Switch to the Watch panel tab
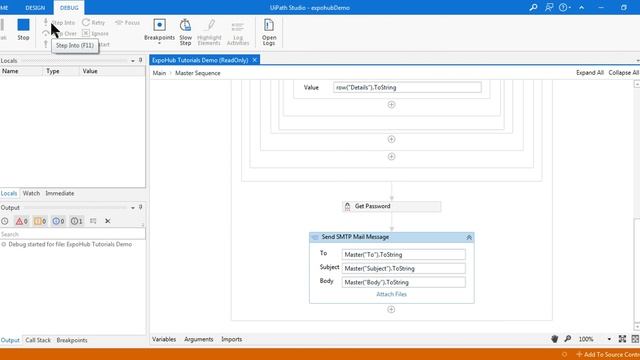 point(31,193)
